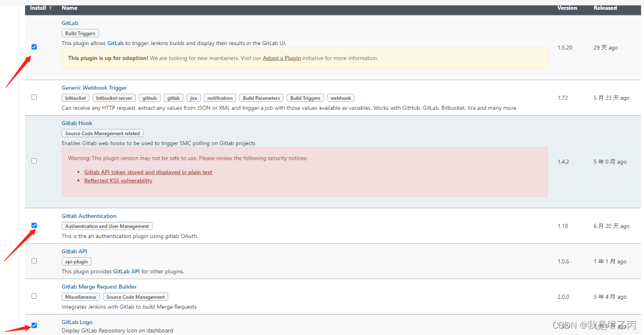Screen dimensions: 644x335
Task: Click version 1.4.2 of Gitlab Hook
Action: click(x=563, y=162)
